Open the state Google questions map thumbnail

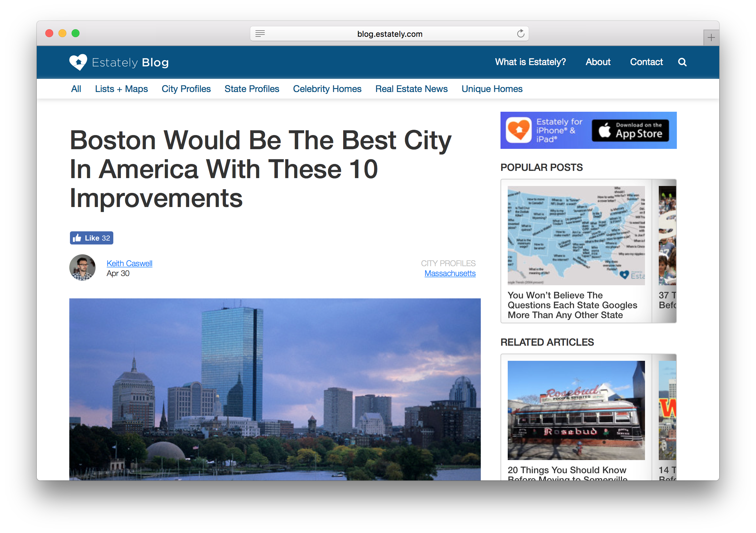576,236
